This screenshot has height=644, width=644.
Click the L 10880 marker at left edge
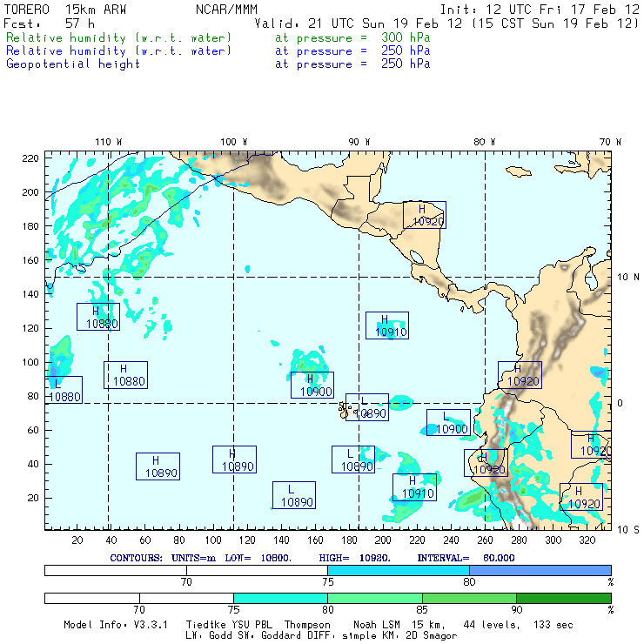click(x=63, y=390)
